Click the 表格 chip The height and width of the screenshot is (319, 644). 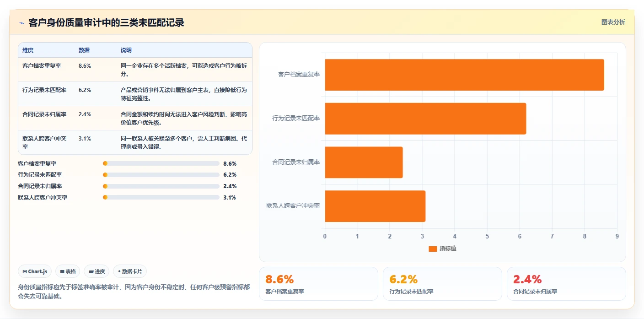pyautogui.click(x=68, y=271)
